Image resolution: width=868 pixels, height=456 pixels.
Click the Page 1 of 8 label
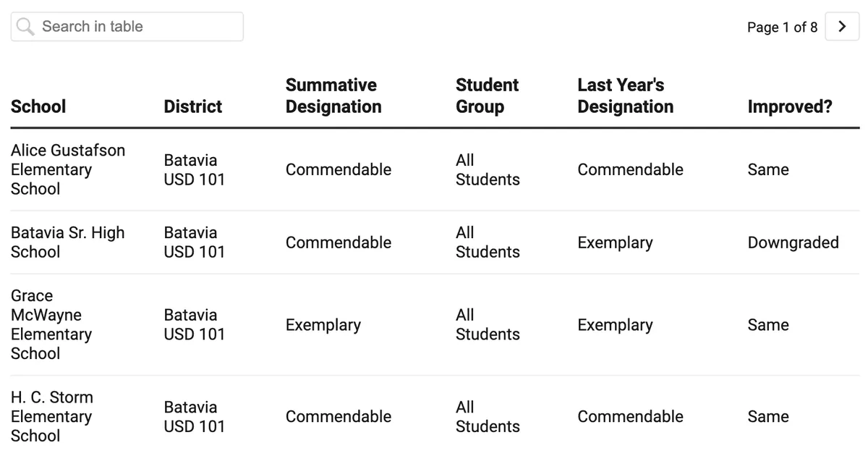click(x=782, y=26)
